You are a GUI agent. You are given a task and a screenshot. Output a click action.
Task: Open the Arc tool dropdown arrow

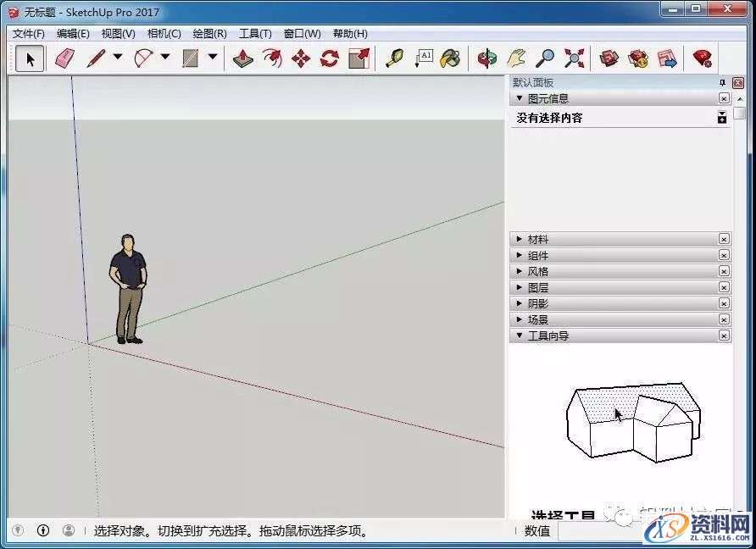pos(164,58)
